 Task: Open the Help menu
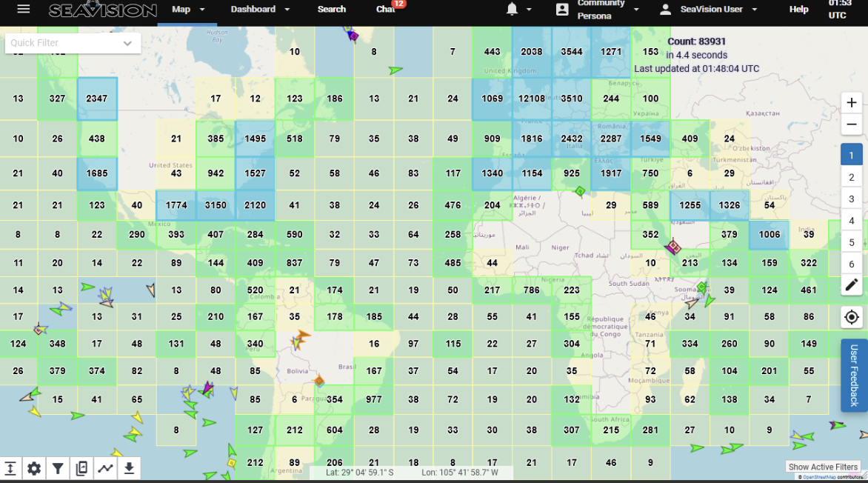[798, 10]
